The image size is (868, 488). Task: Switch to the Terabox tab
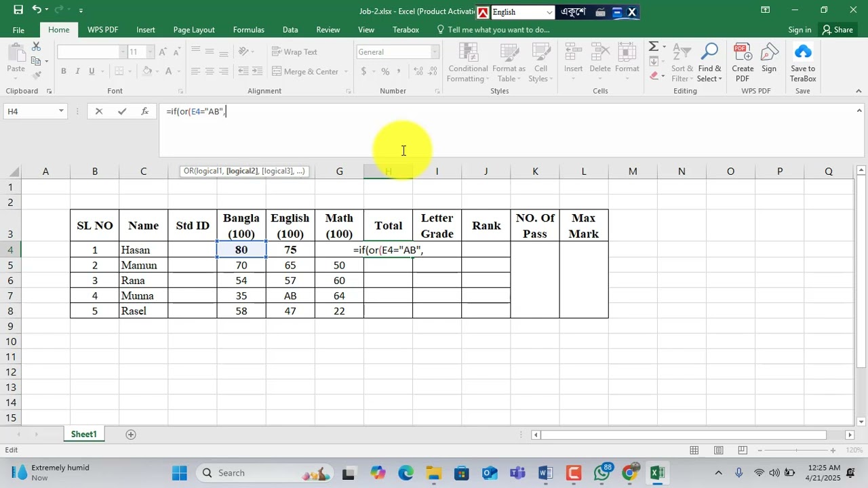(406, 30)
